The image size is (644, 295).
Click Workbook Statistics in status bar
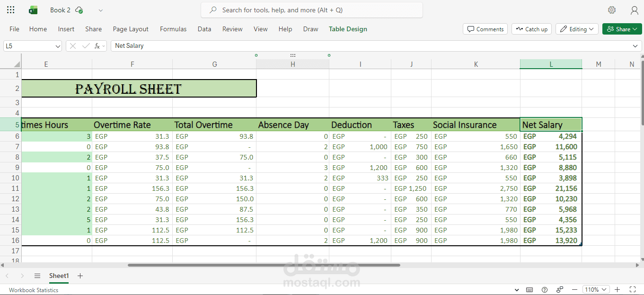click(x=34, y=290)
